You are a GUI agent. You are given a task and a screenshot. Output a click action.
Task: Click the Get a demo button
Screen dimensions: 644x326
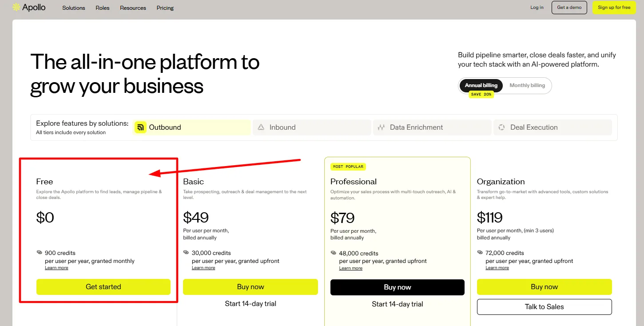tap(569, 8)
